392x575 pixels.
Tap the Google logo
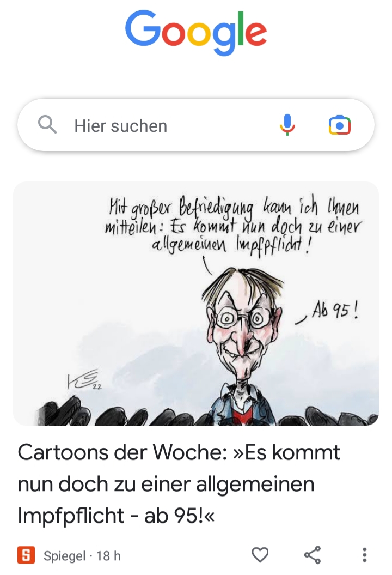196,32
